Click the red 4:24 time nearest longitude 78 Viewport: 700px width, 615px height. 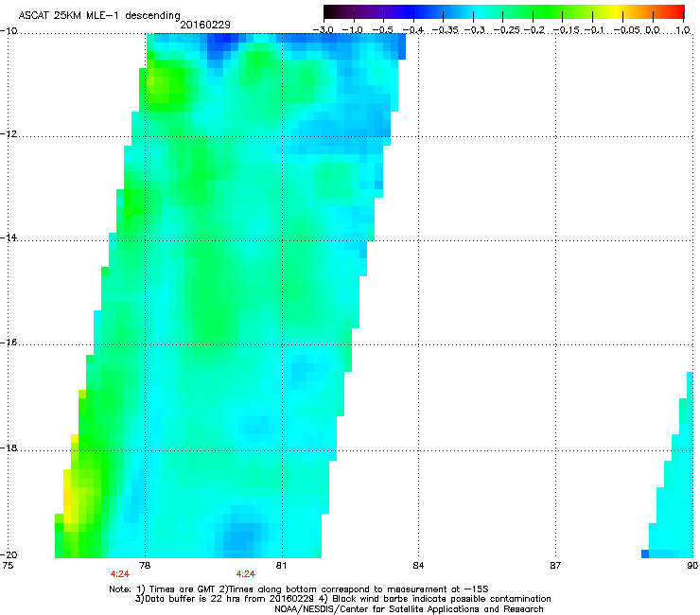[x=119, y=574]
